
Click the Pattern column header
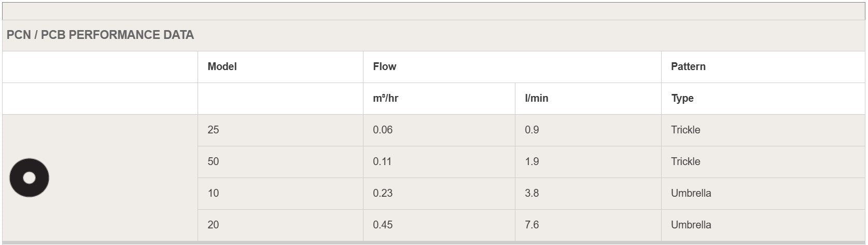point(688,66)
